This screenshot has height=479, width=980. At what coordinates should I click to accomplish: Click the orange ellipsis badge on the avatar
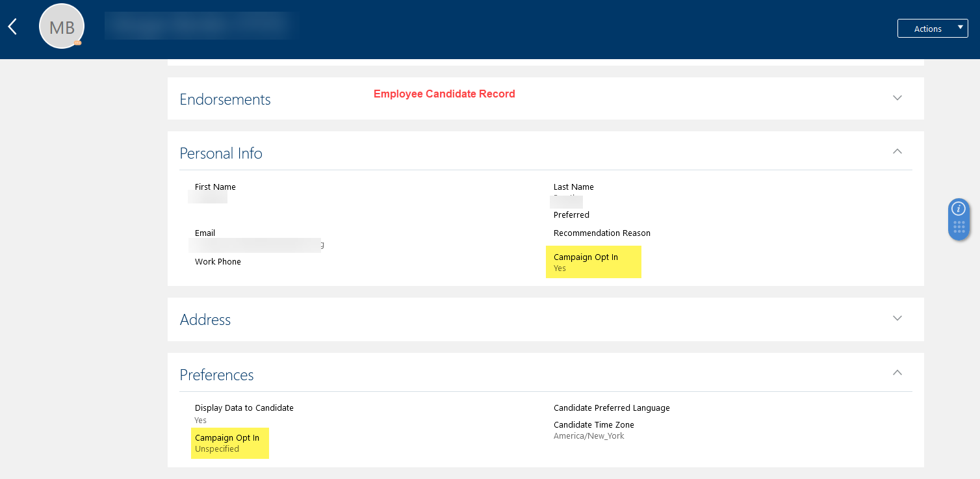click(78, 42)
